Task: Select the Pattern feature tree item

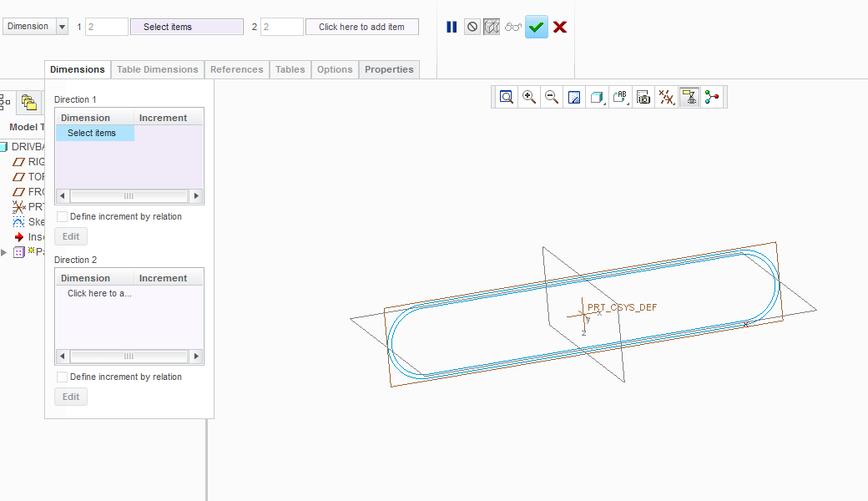Action: [28, 252]
